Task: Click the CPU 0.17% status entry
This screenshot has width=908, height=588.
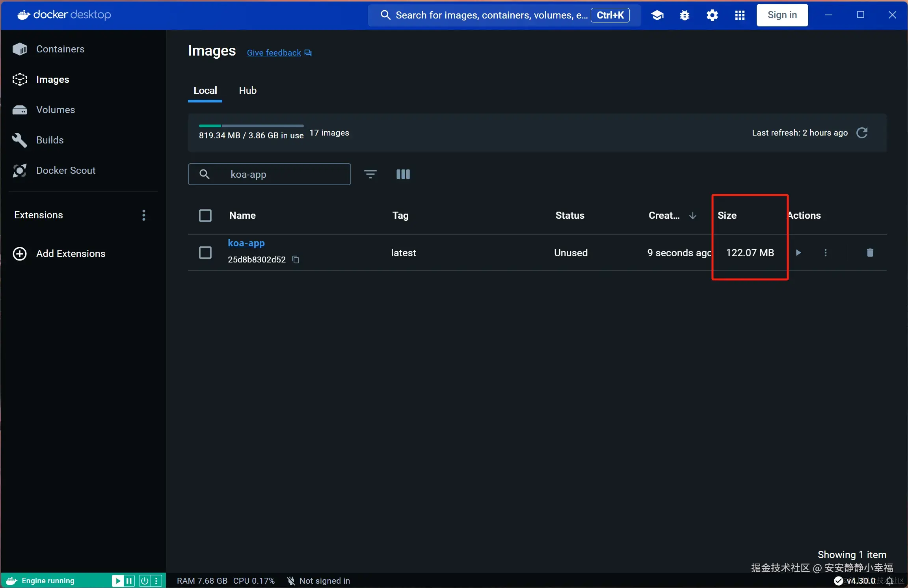Action: (254, 581)
